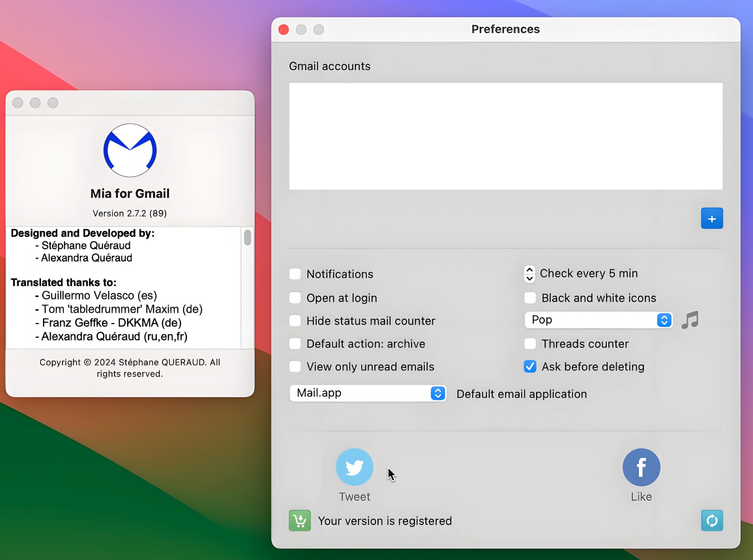This screenshot has height=560, width=753.
Task: Tick View only unread emails
Action: pyautogui.click(x=295, y=366)
